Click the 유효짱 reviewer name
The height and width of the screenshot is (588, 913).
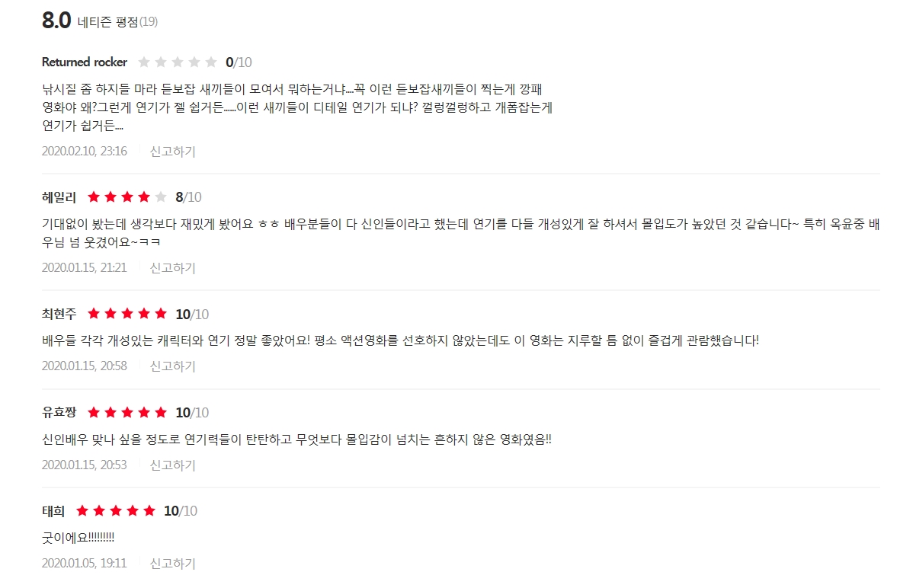pos(59,413)
